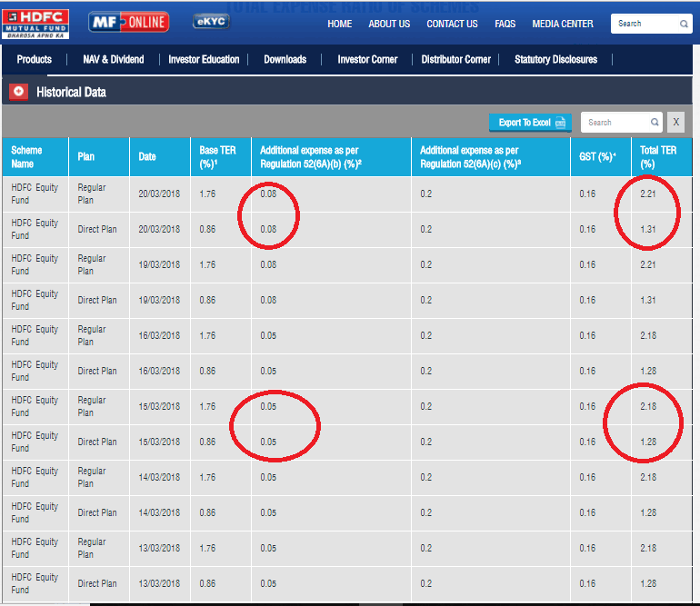Click the HDFC Mutual Fund logo
Image resolution: width=700 pixels, height=606 pixels.
35,25
